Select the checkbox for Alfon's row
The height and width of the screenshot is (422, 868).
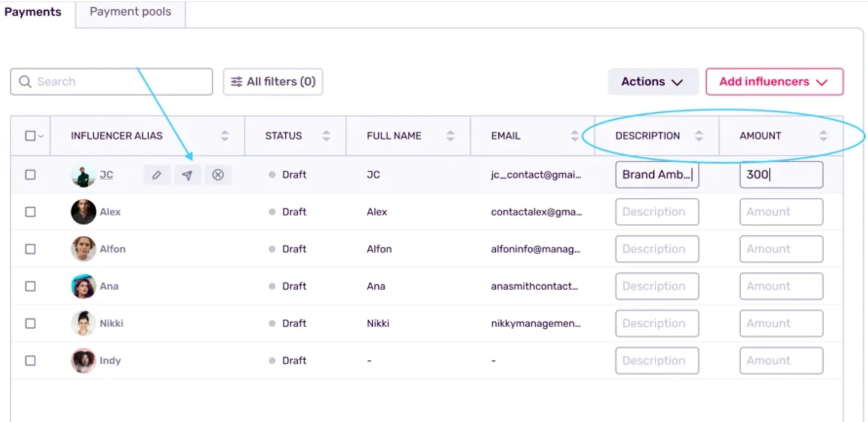click(x=30, y=249)
